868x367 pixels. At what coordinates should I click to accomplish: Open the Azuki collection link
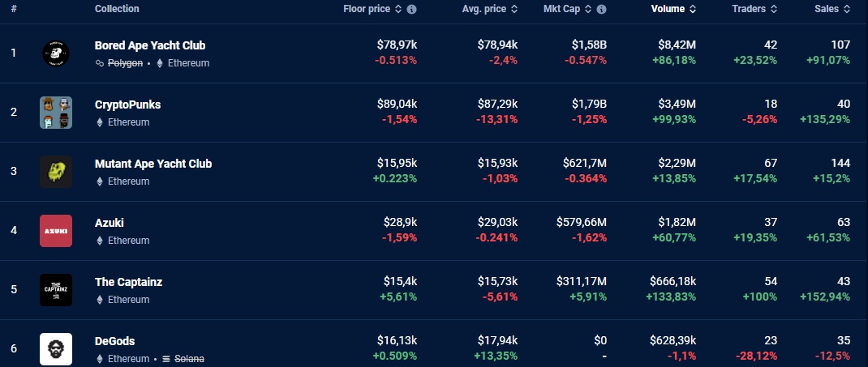point(109,223)
